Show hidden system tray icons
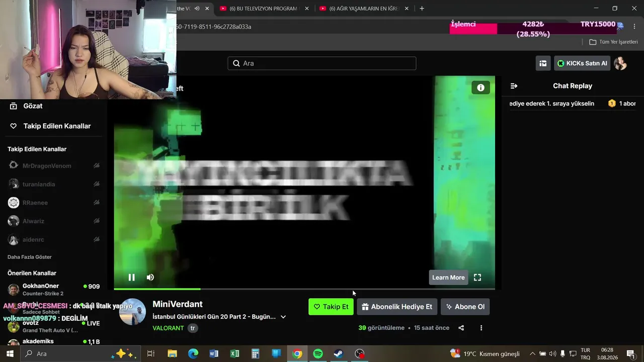644x362 pixels. [532, 354]
